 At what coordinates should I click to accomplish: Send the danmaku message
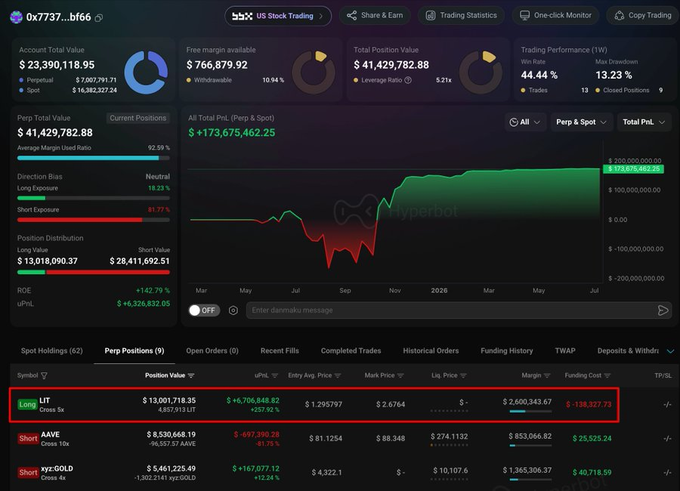663,310
